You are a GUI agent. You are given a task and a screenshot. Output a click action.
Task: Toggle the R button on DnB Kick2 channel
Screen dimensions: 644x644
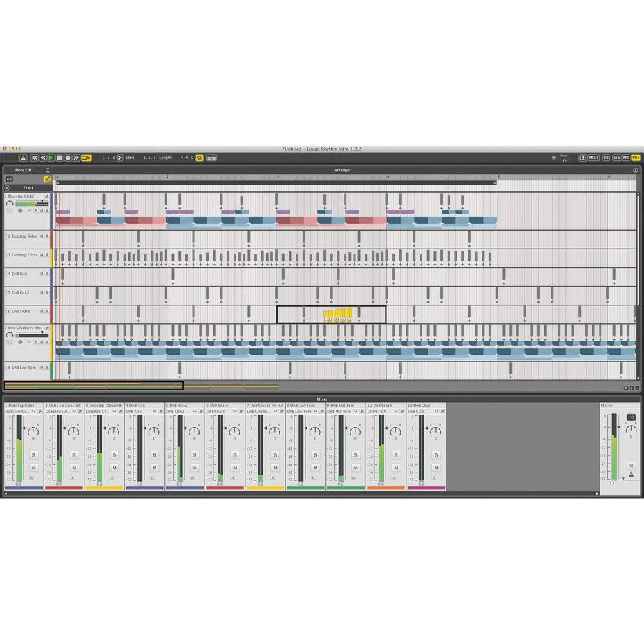pyautogui.click(x=194, y=478)
